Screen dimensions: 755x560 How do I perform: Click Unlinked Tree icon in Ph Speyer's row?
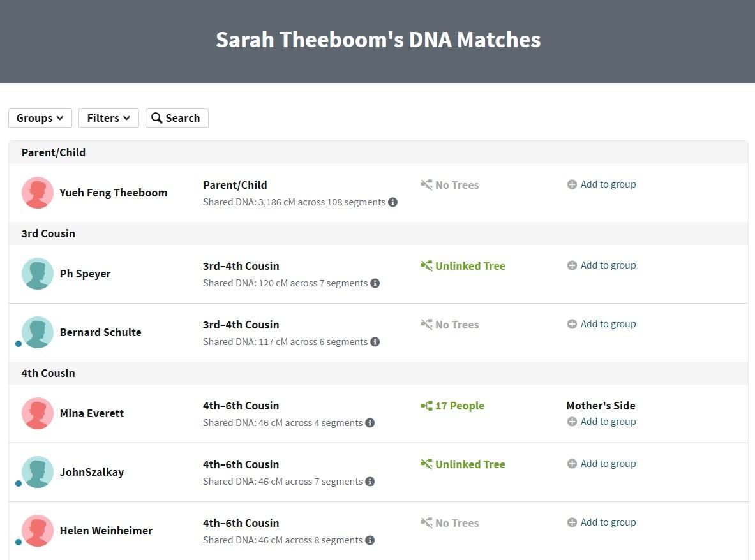[426, 265]
